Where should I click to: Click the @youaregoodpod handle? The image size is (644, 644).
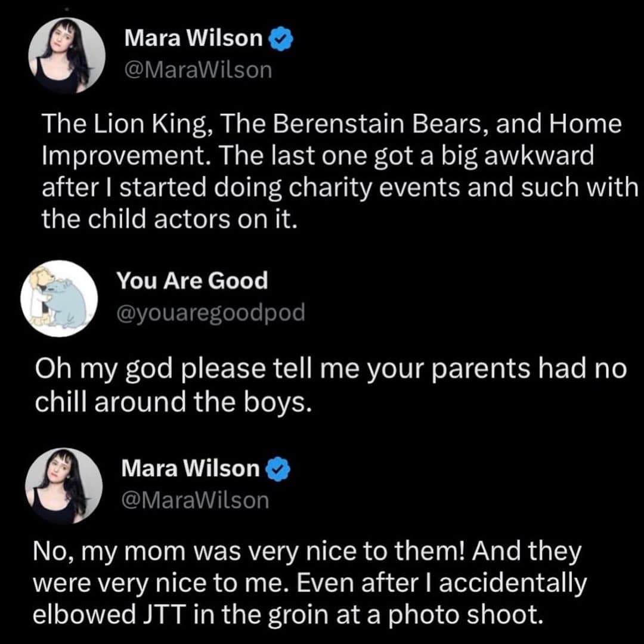coord(210,312)
